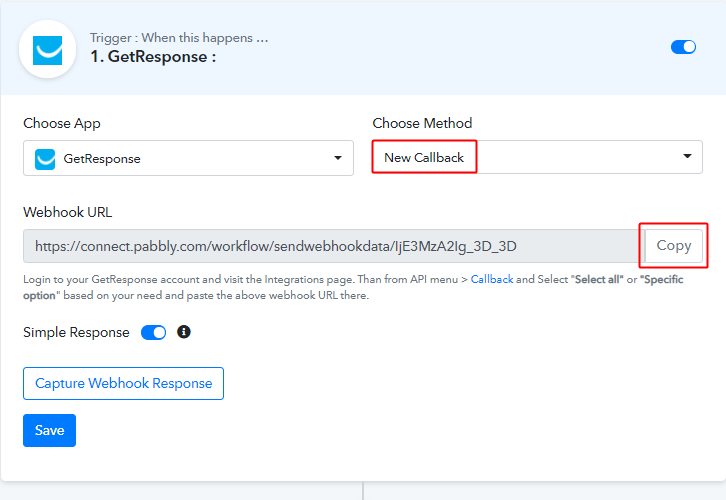Toggle the trigger step enable switch
This screenshot has height=500, width=726.
(683, 47)
